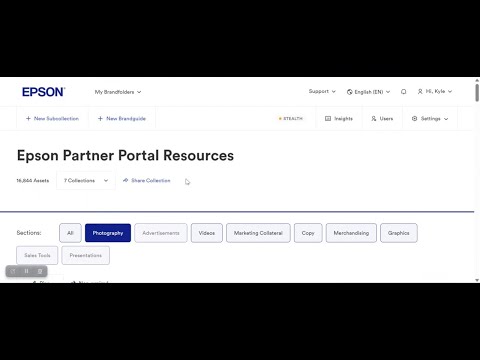Select the All section tab
The width and height of the screenshot is (480, 360).
click(70, 233)
